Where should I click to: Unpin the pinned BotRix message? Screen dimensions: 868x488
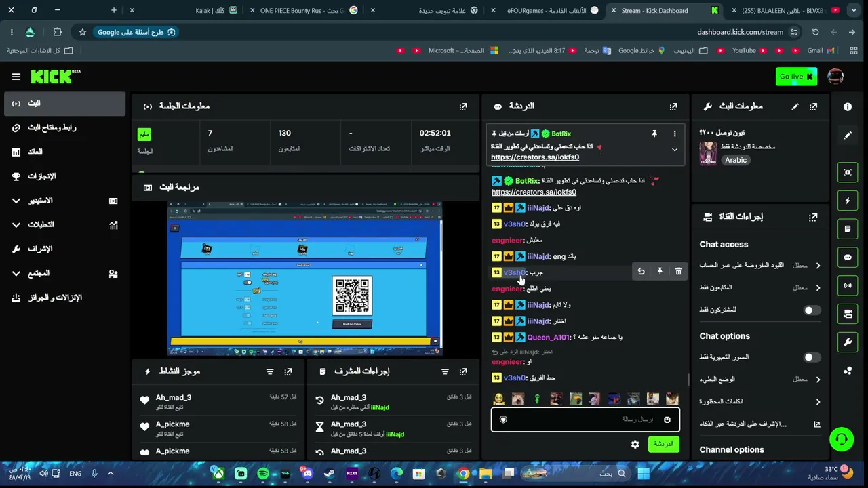click(654, 134)
